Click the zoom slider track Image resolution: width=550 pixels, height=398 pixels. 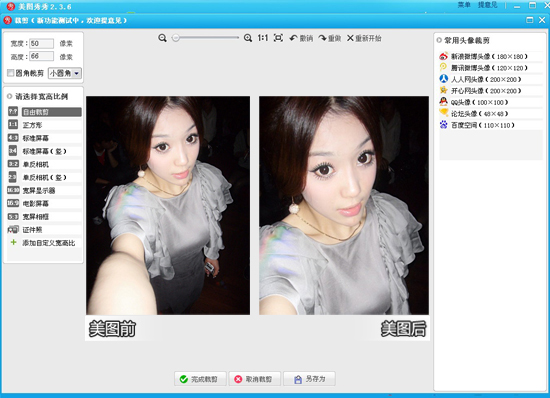pyautogui.click(x=205, y=38)
